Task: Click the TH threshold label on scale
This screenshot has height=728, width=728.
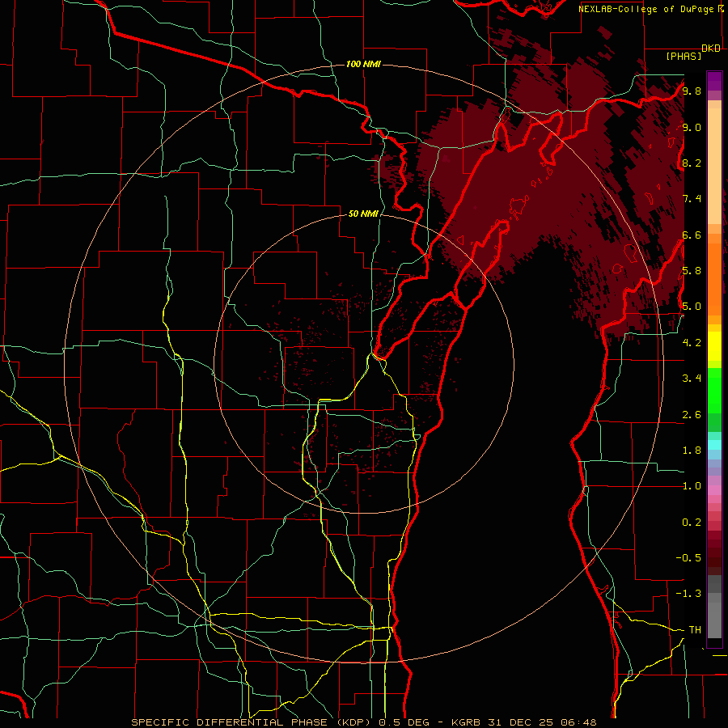Action: 695,630
